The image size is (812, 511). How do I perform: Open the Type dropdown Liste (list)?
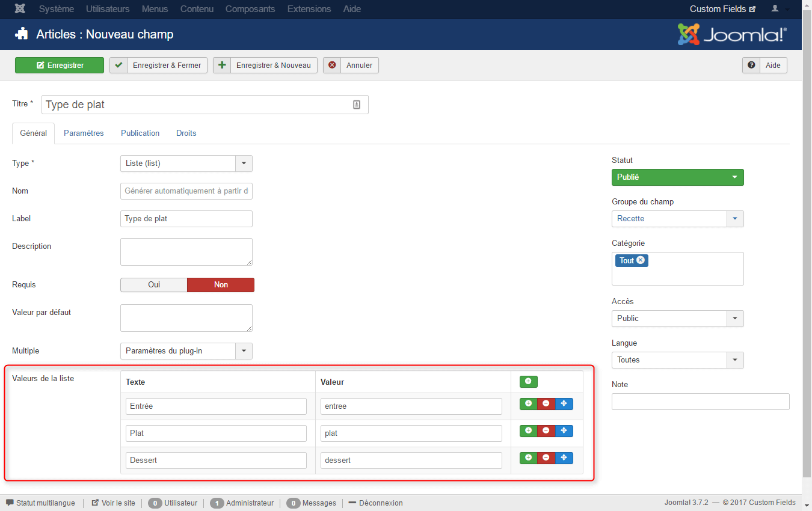pyautogui.click(x=186, y=164)
